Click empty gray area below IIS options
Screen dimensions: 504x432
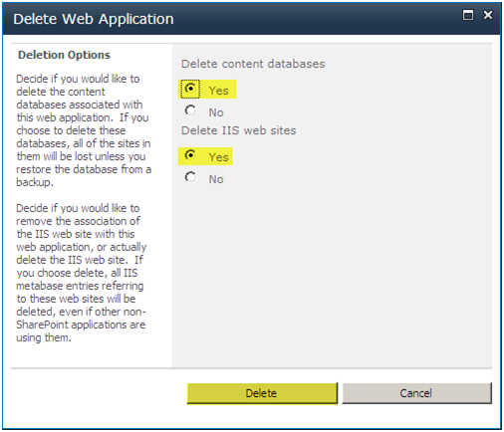(332, 276)
